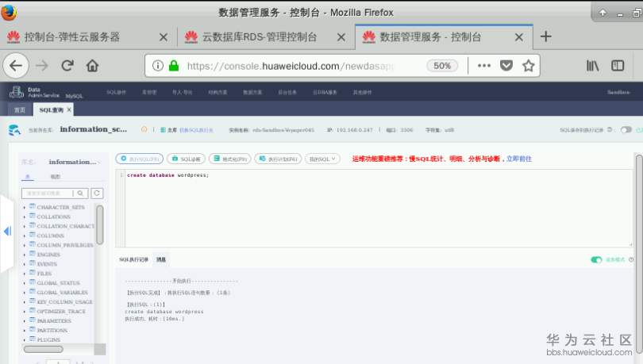Click the 格式化(F9) button
Image resolution: width=643 pixels, height=364 pixels.
click(x=230, y=159)
